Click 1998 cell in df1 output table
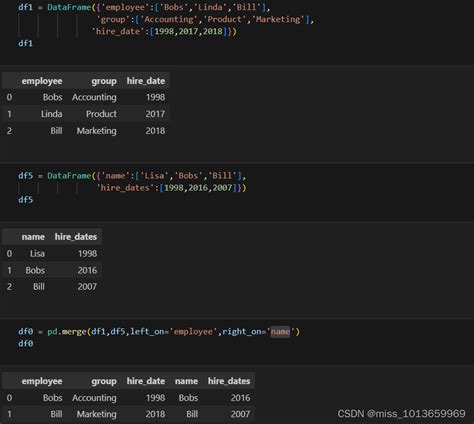474x424 pixels. click(x=155, y=97)
